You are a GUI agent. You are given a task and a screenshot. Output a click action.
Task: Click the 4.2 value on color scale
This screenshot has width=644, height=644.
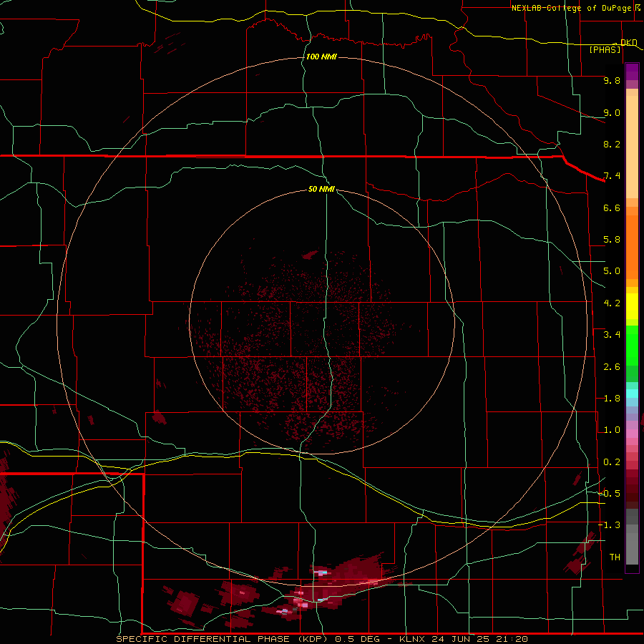[x=612, y=303]
